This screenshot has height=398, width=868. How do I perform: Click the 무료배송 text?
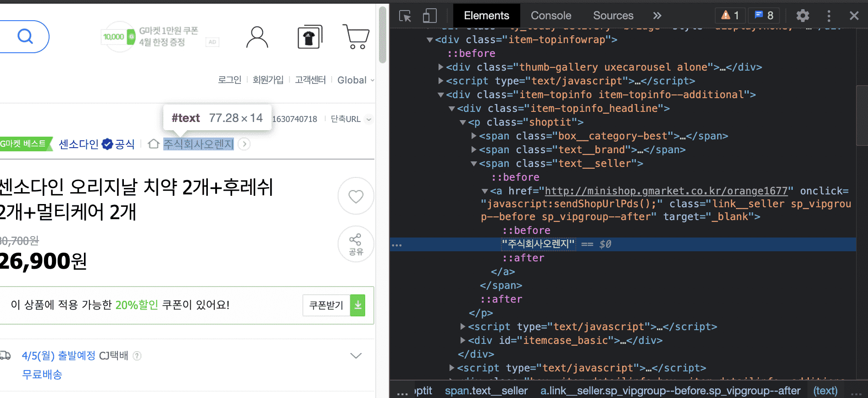42,375
